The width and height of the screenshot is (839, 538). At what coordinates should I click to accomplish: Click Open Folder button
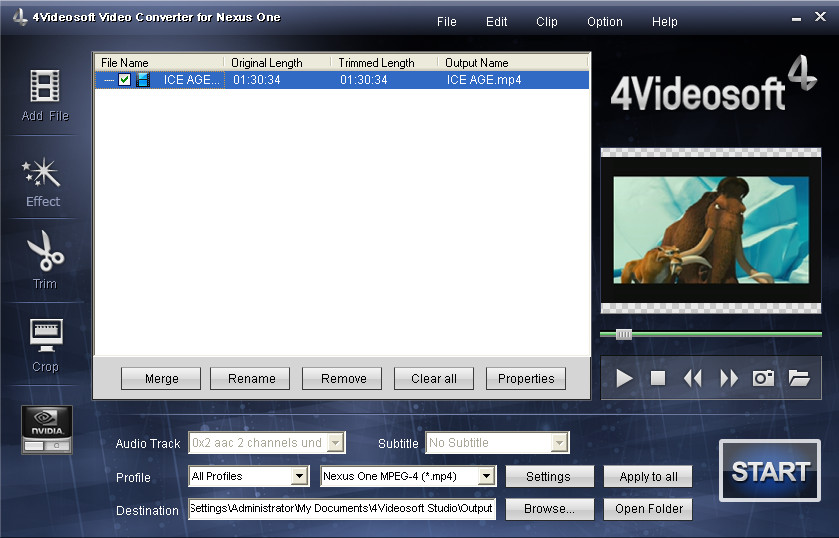coord(648,509)
